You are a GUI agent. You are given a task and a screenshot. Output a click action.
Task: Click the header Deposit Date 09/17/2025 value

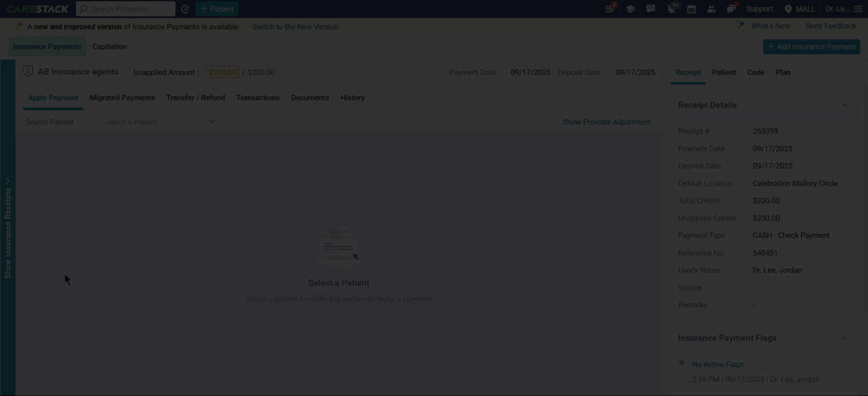point(635,73)
